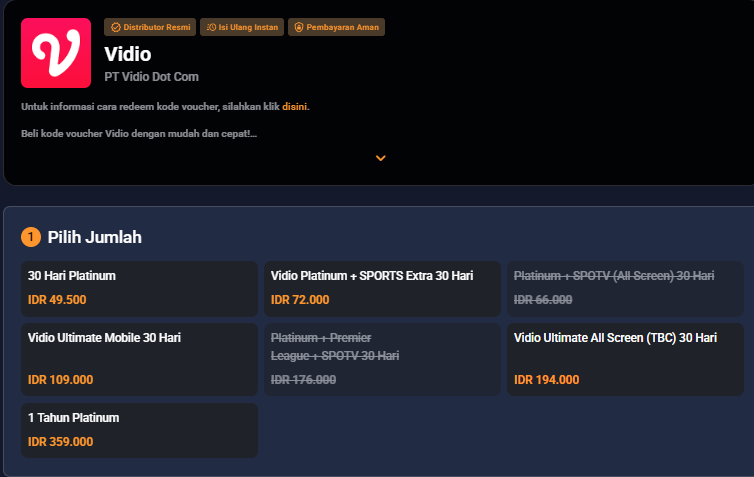Click the price 'IDR 72.000'

(x=300, y=300)
